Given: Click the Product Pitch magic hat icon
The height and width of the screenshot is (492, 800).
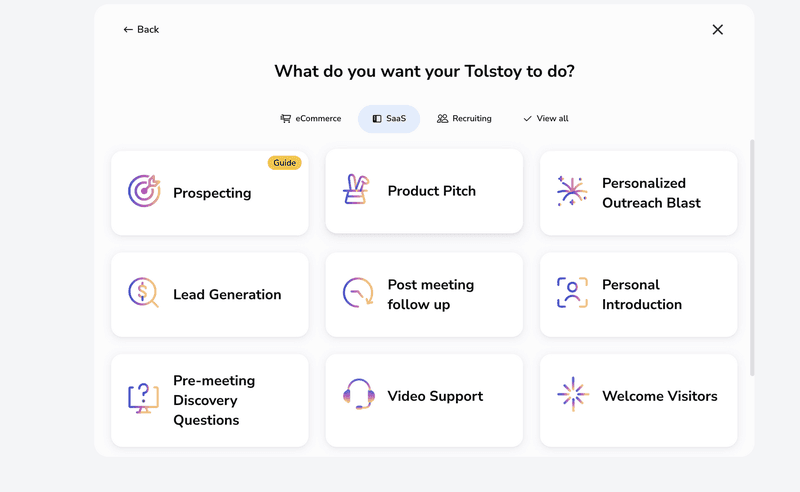Looking at the screenshot, I should 358,190.
